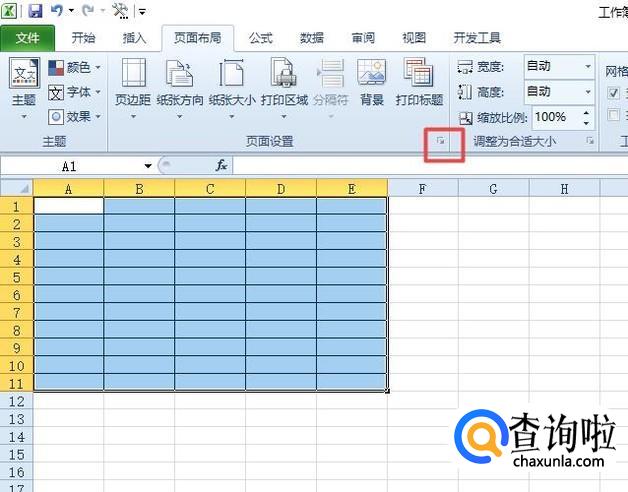Launch the 页面设置 Page Setup dialog

[x=441, y=140]
